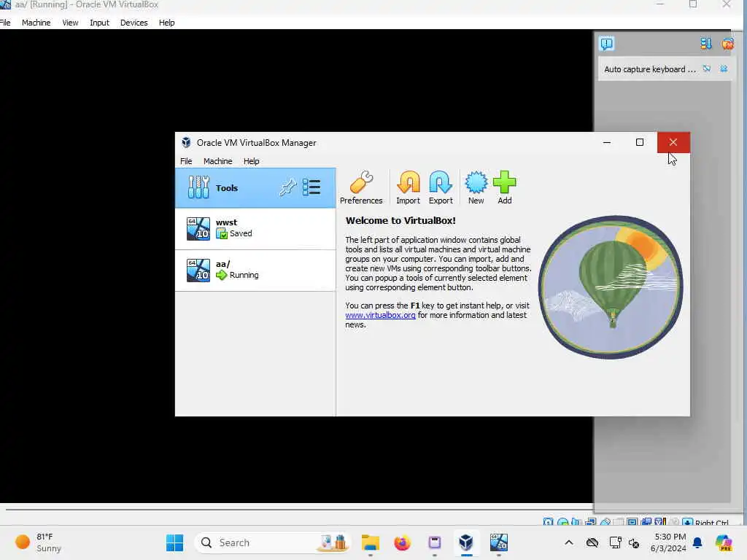The image size is (747, 560).
Task: Open notifications bell in taskbar
Action: (x=697, y=542)
